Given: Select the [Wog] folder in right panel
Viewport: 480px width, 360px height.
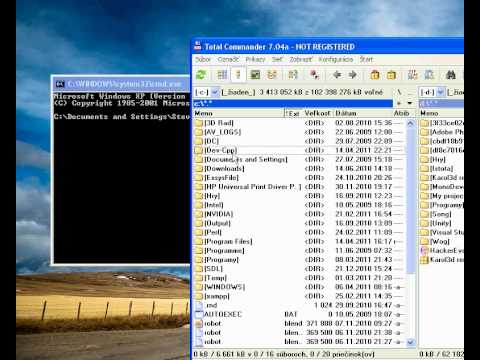Looking at the screenshot, I should [x=441, y=241].
